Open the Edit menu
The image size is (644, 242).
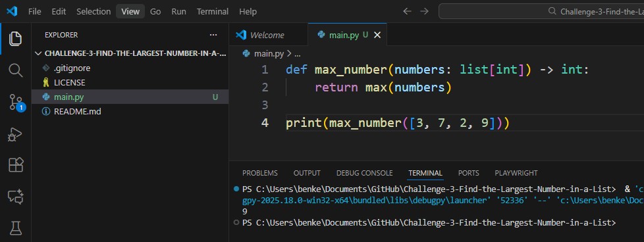click(x=59, y=11)
